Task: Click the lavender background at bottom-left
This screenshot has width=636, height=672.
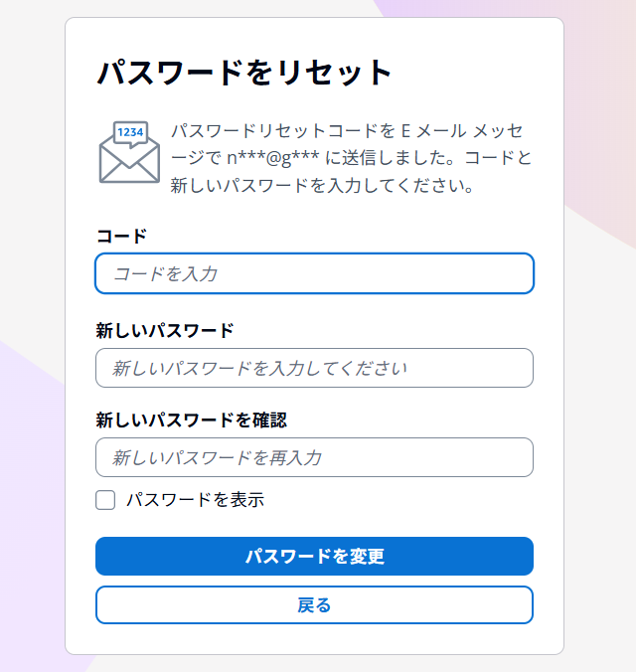Action: click(x=30, y=497)
